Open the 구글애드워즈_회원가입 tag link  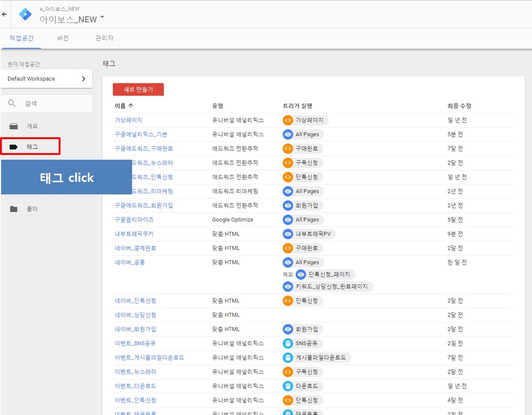pos(144,205)
